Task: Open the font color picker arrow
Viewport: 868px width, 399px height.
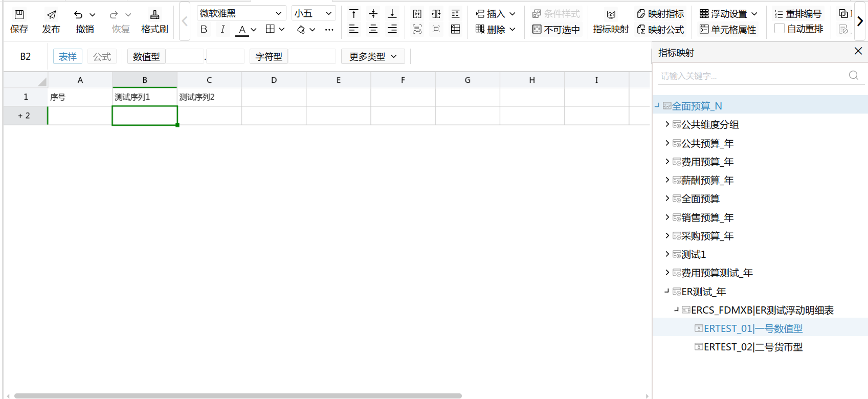Action: [x=254, y=30]
